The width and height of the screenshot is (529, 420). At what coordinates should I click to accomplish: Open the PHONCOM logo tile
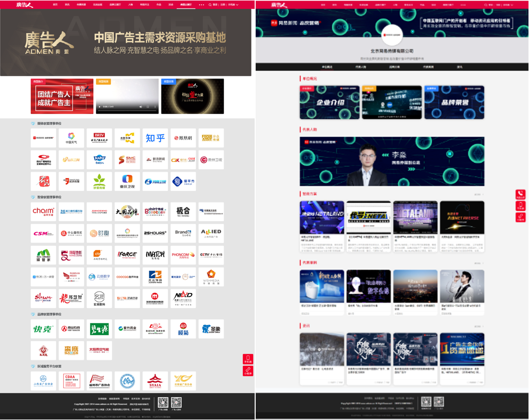pos(183,255)
